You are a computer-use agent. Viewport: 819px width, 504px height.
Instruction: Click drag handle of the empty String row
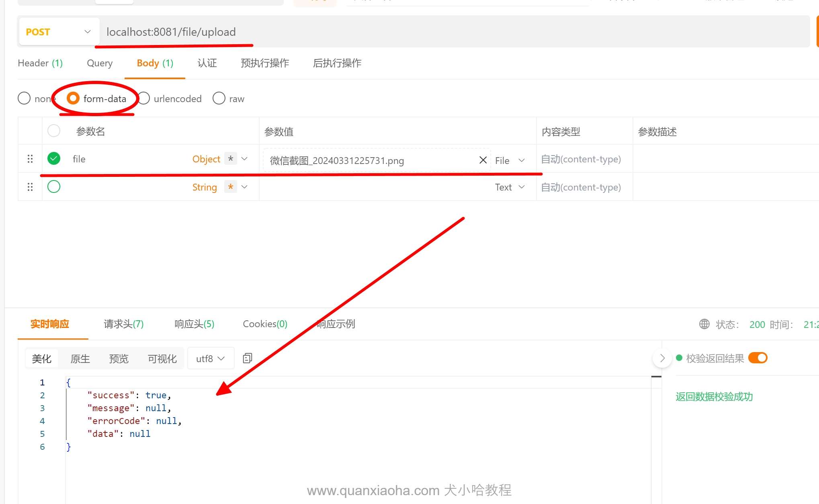(x=30, y=187)
